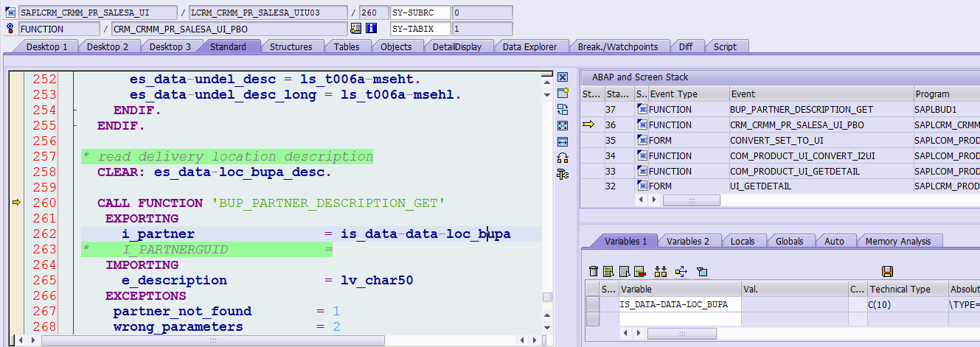Click the icon in BUP_PARTNER_DESCRIPTION_GET stack row

(642, 109)
